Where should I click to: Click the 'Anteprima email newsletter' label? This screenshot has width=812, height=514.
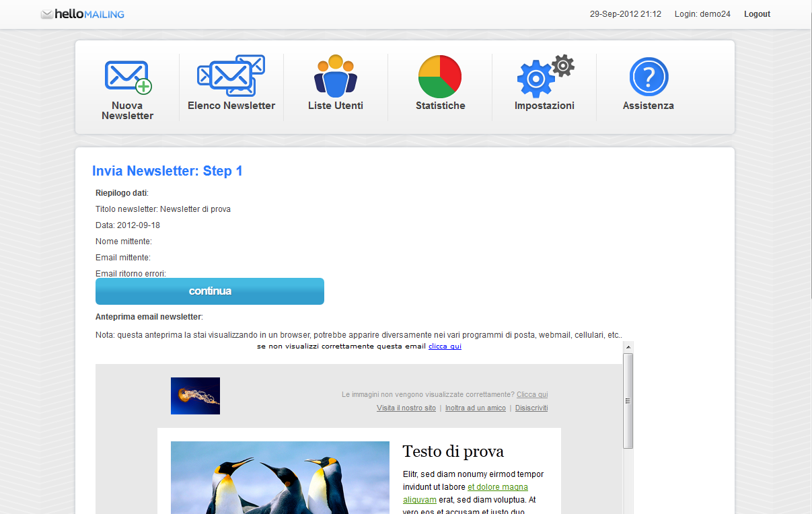point(148,317)
